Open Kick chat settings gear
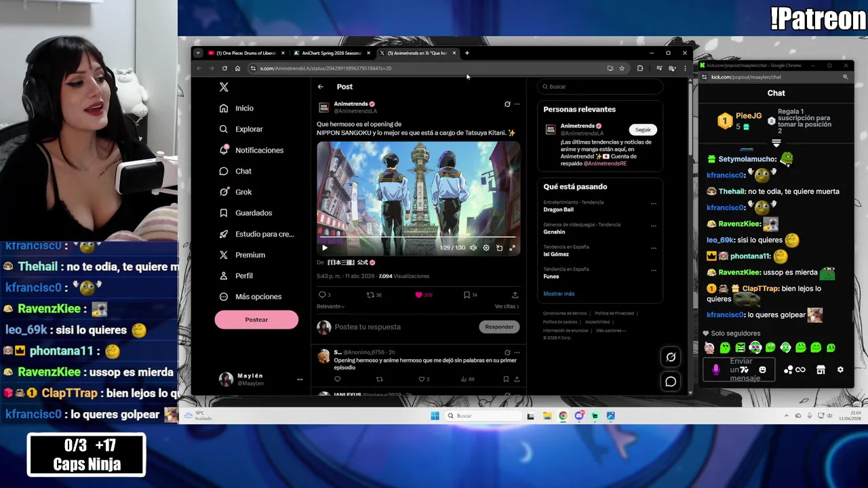 (840, 370)
